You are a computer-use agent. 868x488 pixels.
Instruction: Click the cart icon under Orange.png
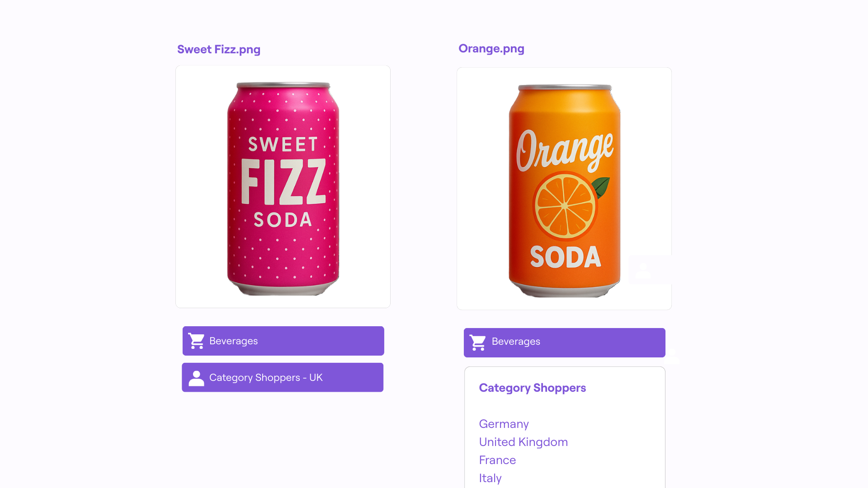pyautogui.click(x=478, y=343)
